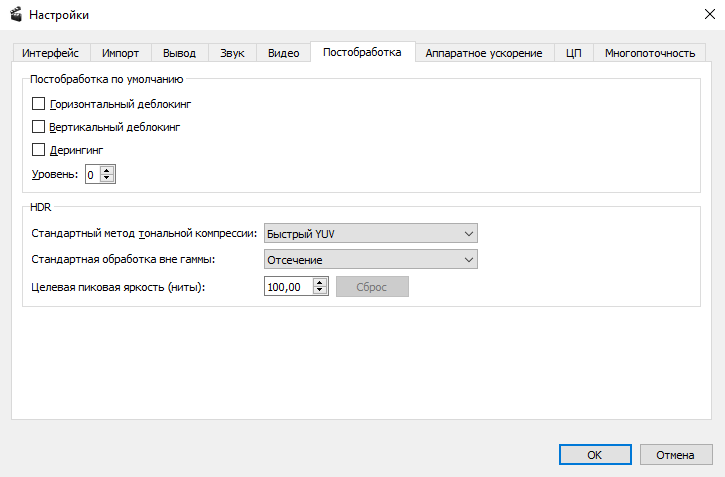725x477 pixels.
Task: Click the clapperboard app icon in title bar
Action: [16, 15]
